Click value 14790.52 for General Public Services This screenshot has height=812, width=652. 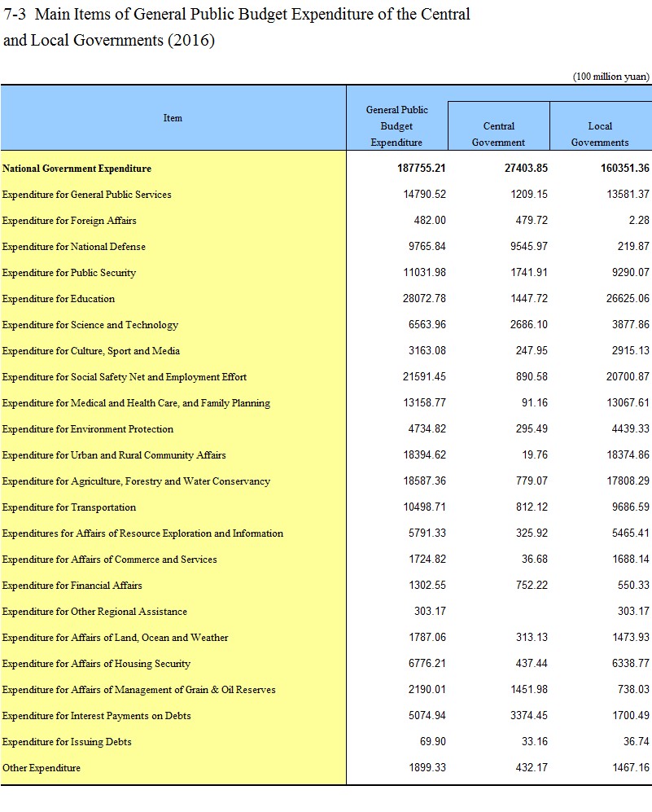point(424,194)
